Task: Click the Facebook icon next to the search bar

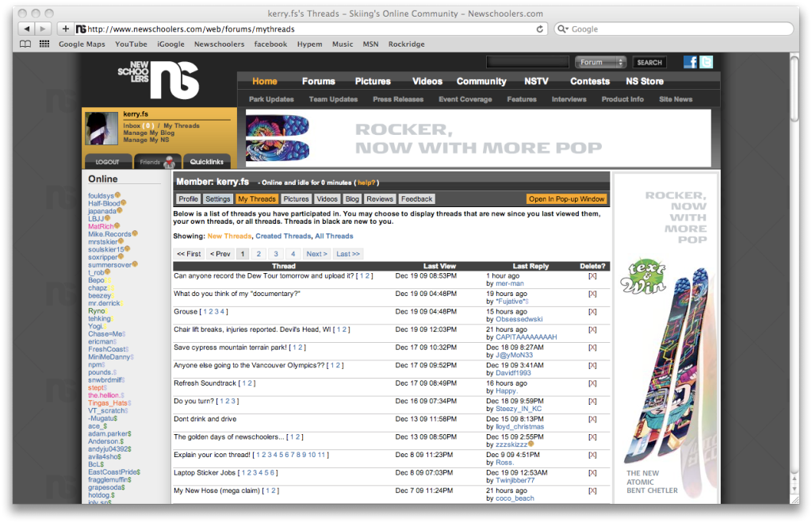Action: pos(691,61)
